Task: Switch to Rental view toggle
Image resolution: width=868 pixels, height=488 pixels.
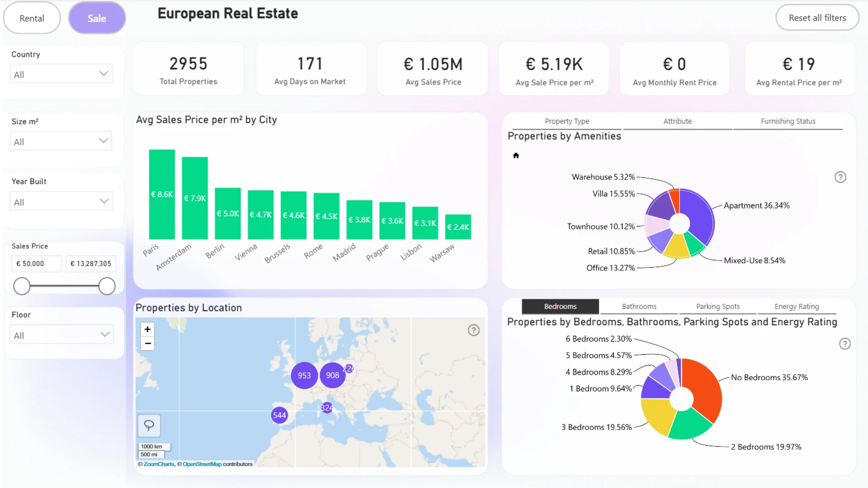Action: (x=32, y=18)
